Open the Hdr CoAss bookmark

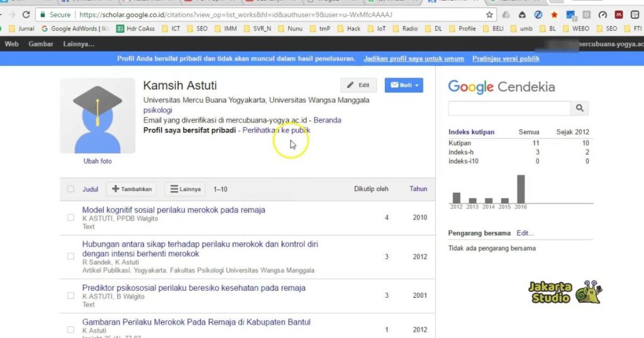[135, 29]
